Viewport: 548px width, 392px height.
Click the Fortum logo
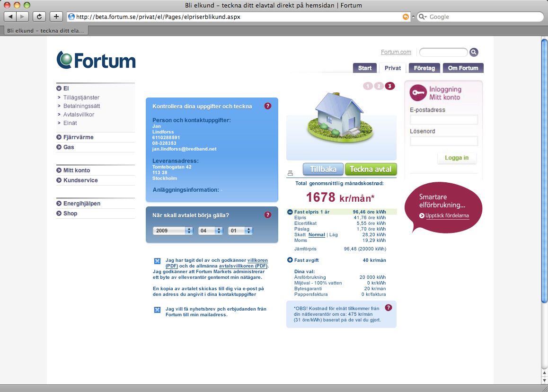(96, 60)
